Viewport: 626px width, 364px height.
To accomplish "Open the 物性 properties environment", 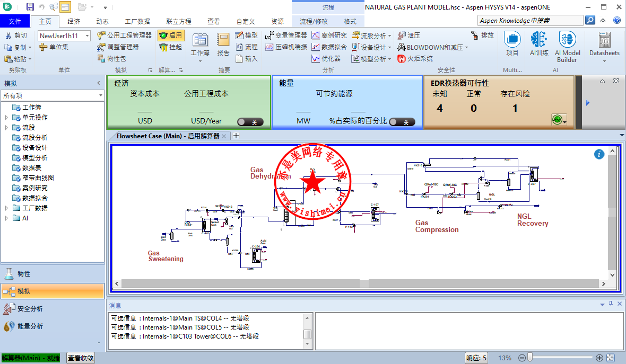I will click(53, 274).
